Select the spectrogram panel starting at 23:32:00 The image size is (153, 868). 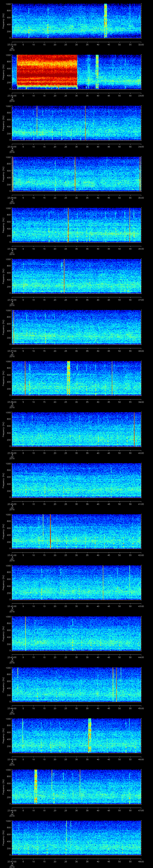coord(77,72)
